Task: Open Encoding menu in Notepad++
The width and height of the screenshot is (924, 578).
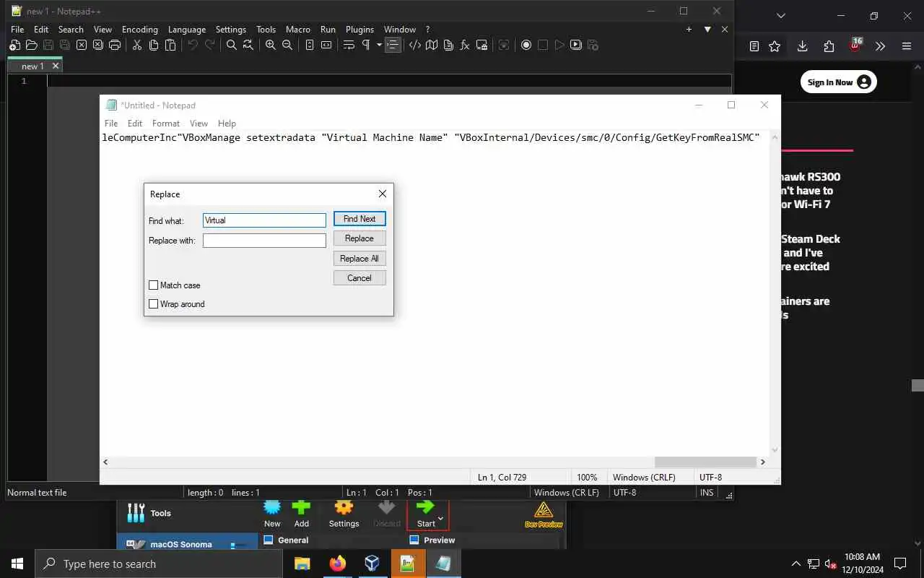Action: [140, 30]
